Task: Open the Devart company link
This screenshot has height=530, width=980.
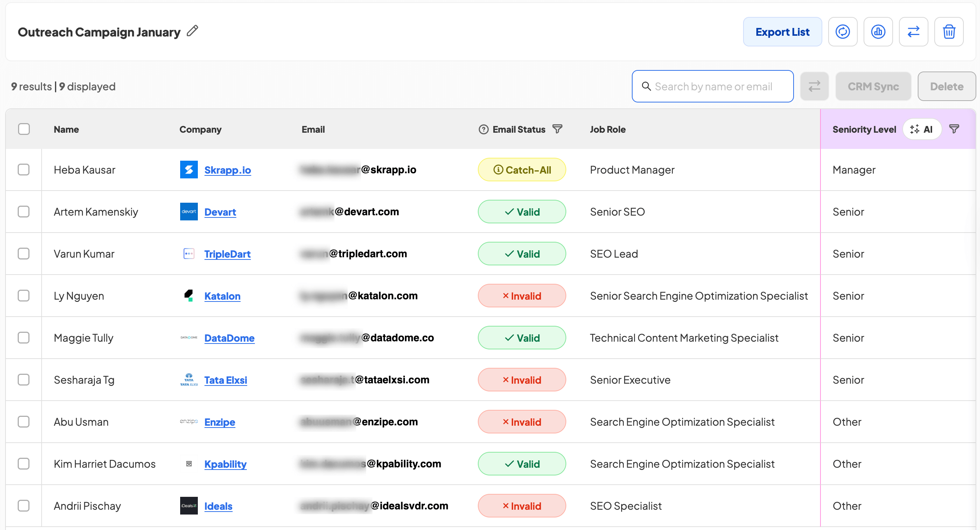Action: pos(220,212)
